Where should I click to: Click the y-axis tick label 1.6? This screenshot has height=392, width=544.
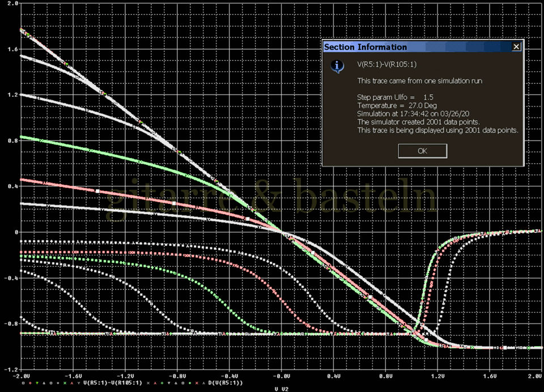tap(12, 49)
